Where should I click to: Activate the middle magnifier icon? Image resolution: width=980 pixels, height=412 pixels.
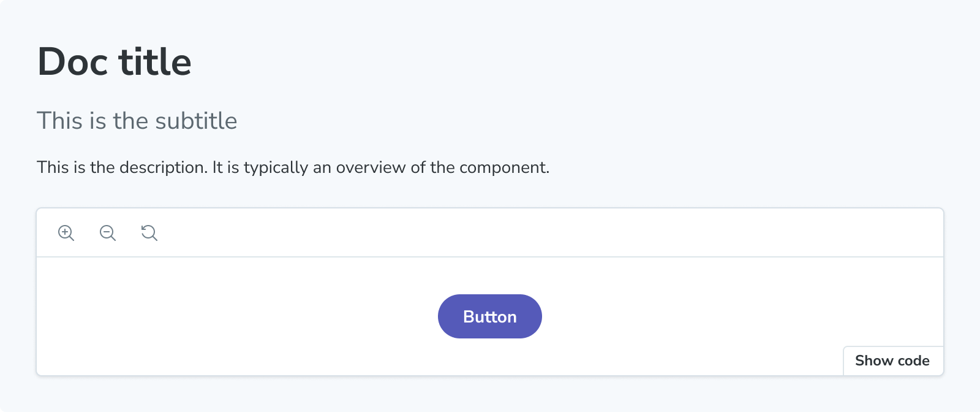(x=108, y=233)
